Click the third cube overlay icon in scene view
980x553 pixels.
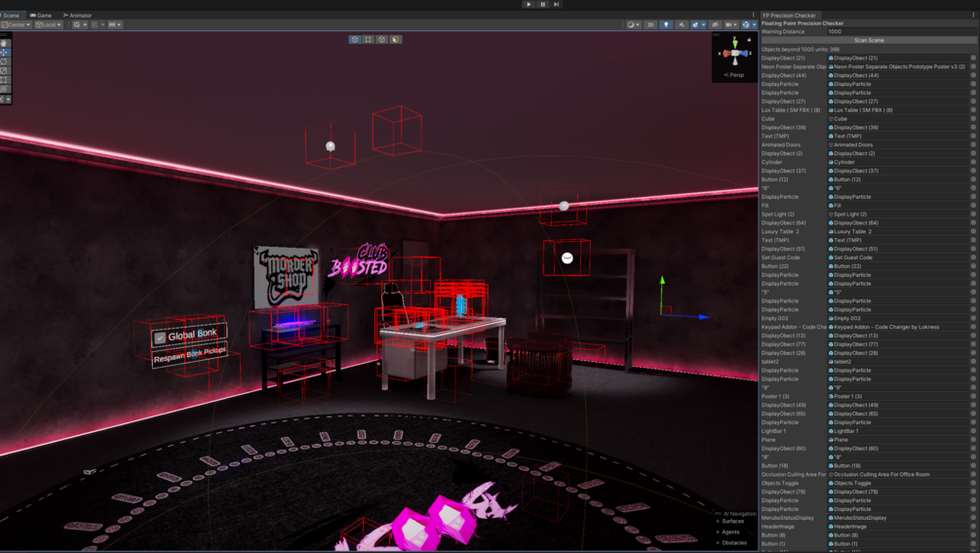(x=381, y=39)
